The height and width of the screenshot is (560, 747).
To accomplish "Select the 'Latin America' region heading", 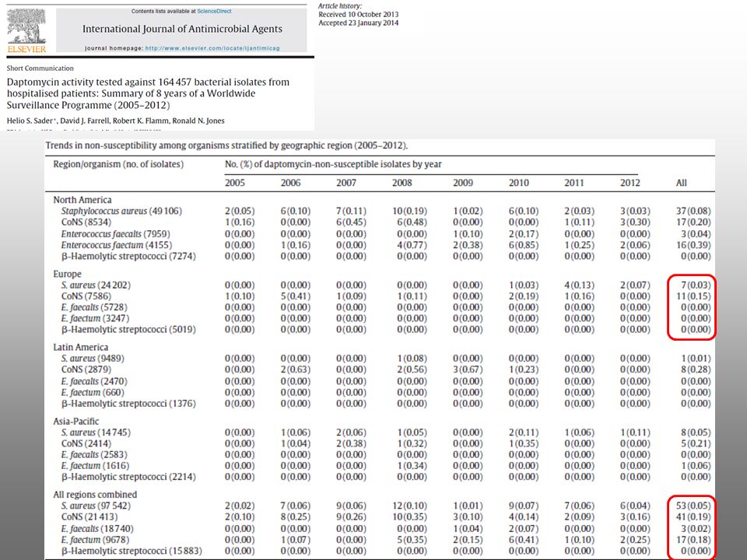I will pos(80,348).
